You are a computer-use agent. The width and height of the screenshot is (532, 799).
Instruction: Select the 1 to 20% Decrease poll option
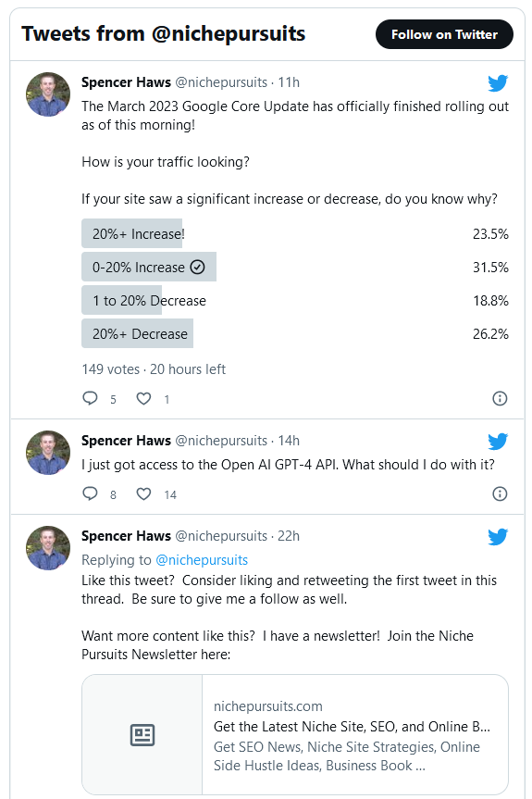(295, 301)
